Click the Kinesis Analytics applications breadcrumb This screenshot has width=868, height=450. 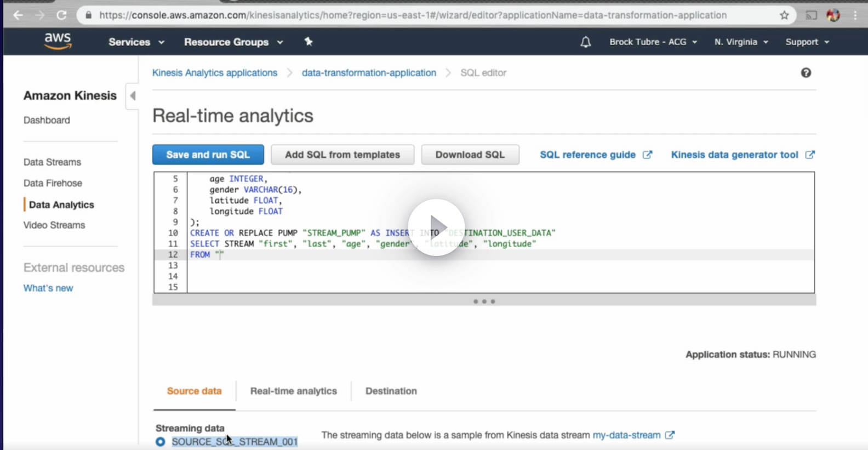215,73
